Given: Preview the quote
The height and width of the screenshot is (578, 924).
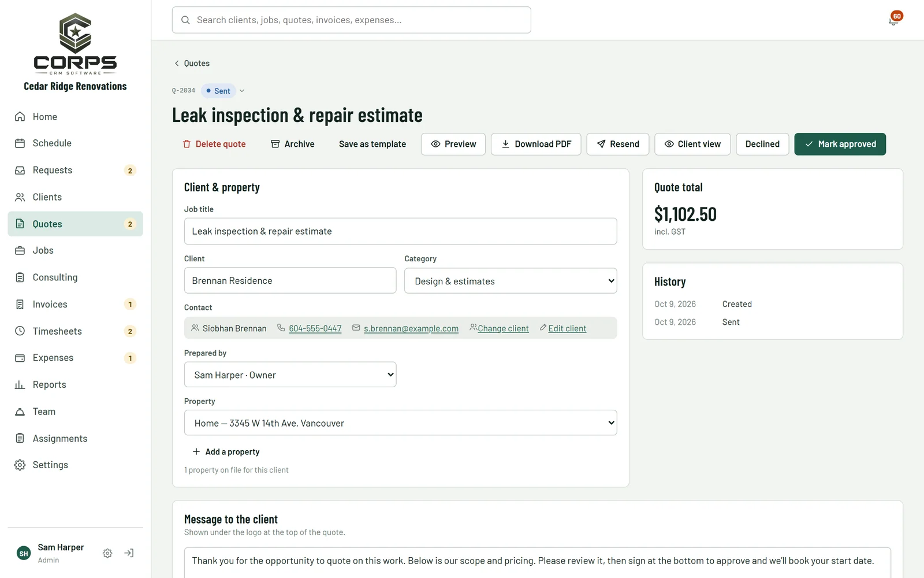Looking at the screenshot, I should (x=453, y=144).
